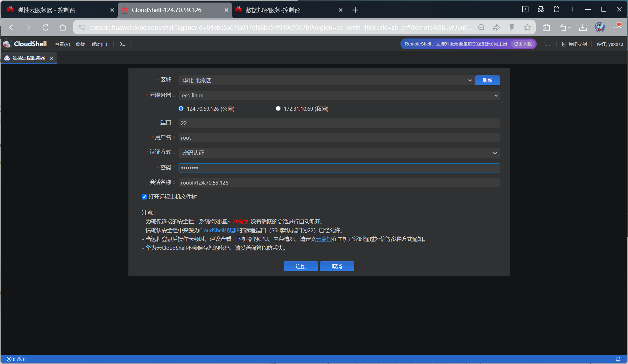Viewport: 628px width, 364px height.
Task: Open browser extensions puzzle icon
Action: [547, 27]
